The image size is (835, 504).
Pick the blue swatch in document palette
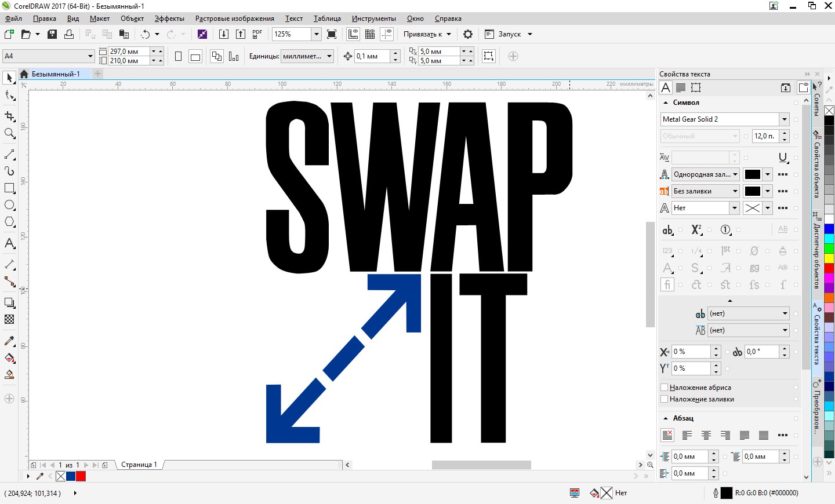[x=71, y=476]
